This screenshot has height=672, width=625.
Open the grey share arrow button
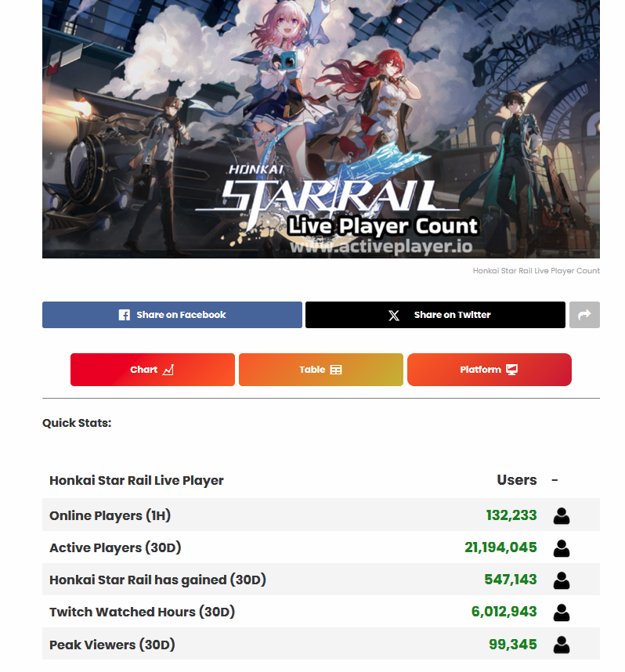point(584,315)
